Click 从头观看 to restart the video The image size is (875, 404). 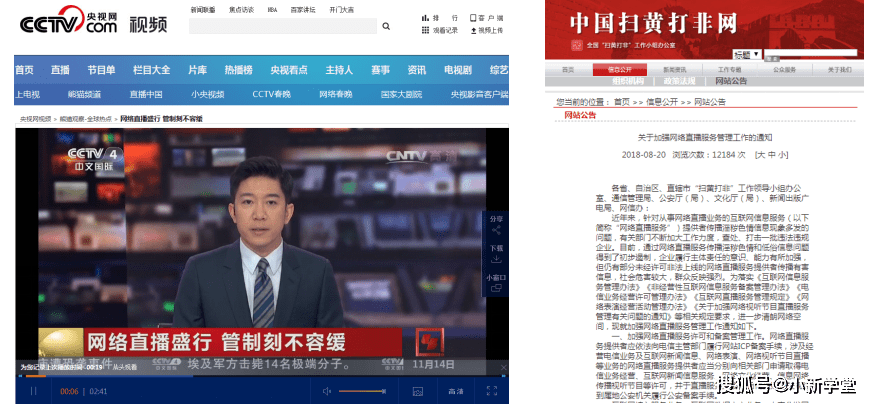click(125, 367)
